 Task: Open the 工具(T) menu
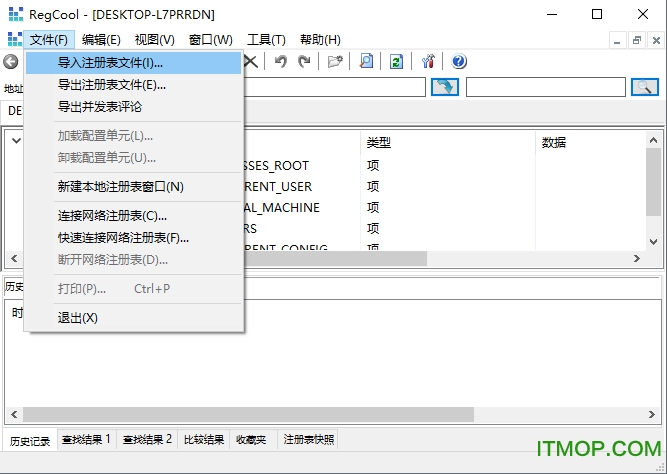tap(266, 40)
